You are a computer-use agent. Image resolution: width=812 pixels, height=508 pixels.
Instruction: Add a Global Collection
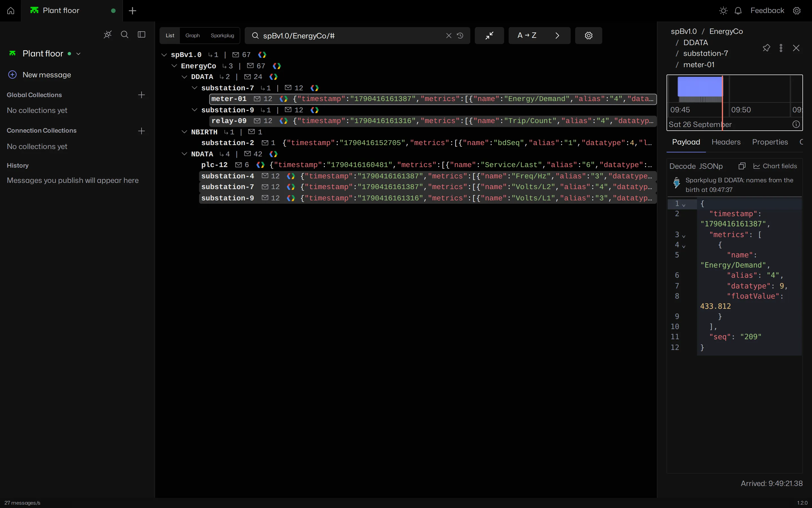pyautogui.click(x=142, y=95)
